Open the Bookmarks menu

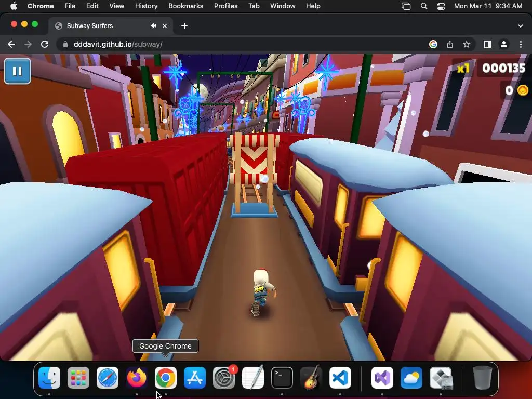[x=186, y=6]
